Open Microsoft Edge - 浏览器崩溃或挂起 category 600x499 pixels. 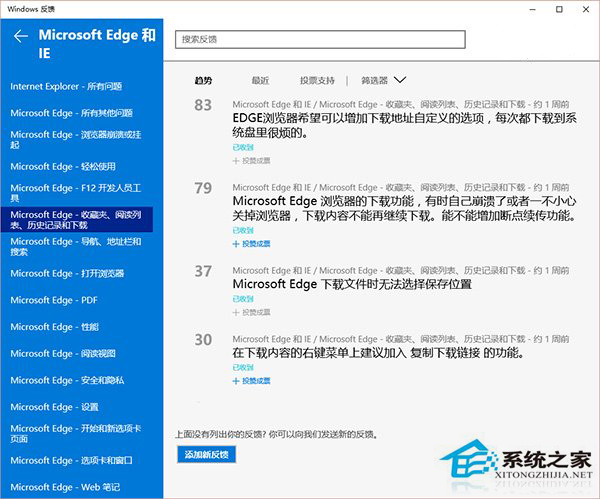click(76, 140)
